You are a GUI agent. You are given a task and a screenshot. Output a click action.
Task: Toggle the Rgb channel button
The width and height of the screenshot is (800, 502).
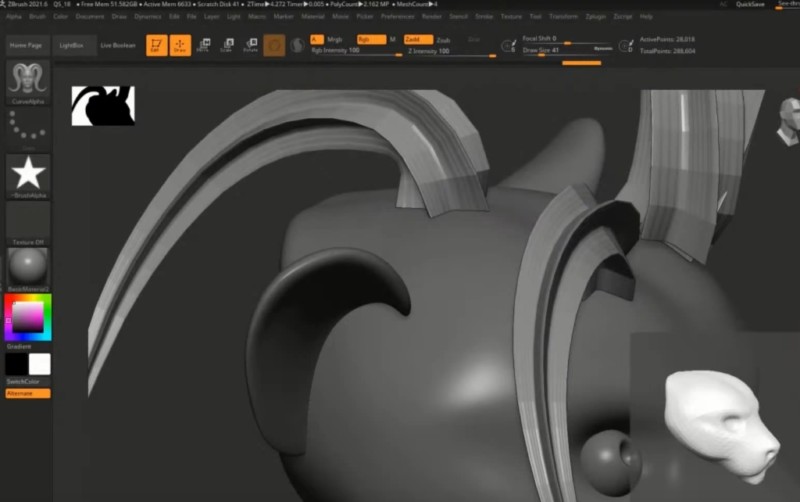click(x=369, y=39)
